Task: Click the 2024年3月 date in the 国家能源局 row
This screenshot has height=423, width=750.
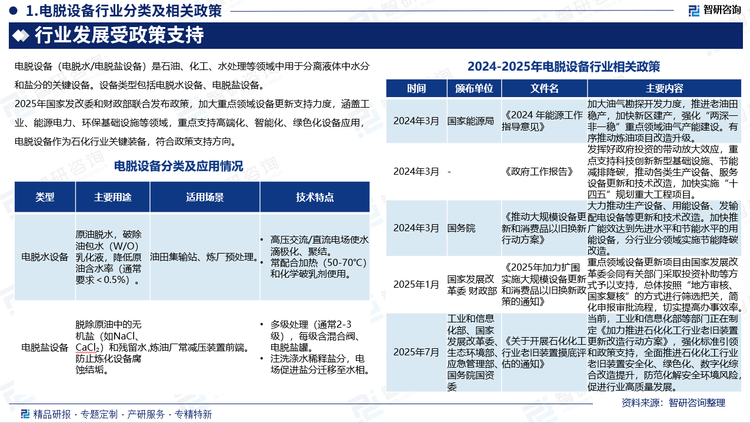Action: point(416,121)
